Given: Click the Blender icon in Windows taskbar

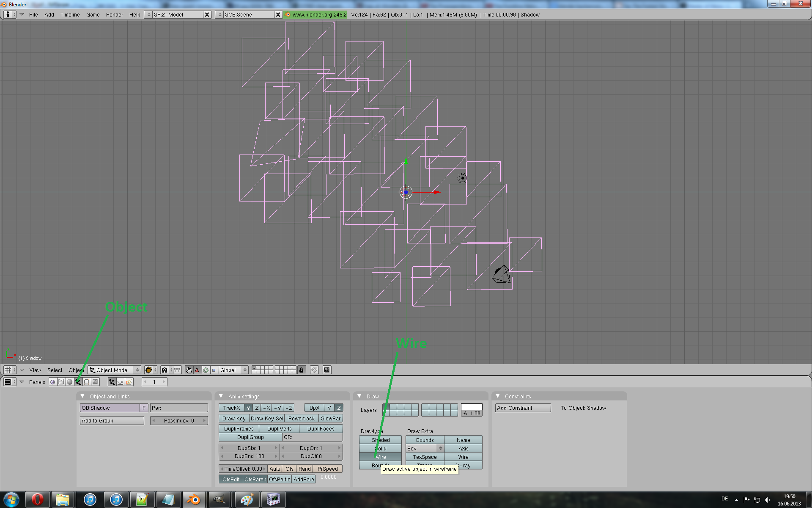Looking at the screenshot, I should [x=194, y=500].
